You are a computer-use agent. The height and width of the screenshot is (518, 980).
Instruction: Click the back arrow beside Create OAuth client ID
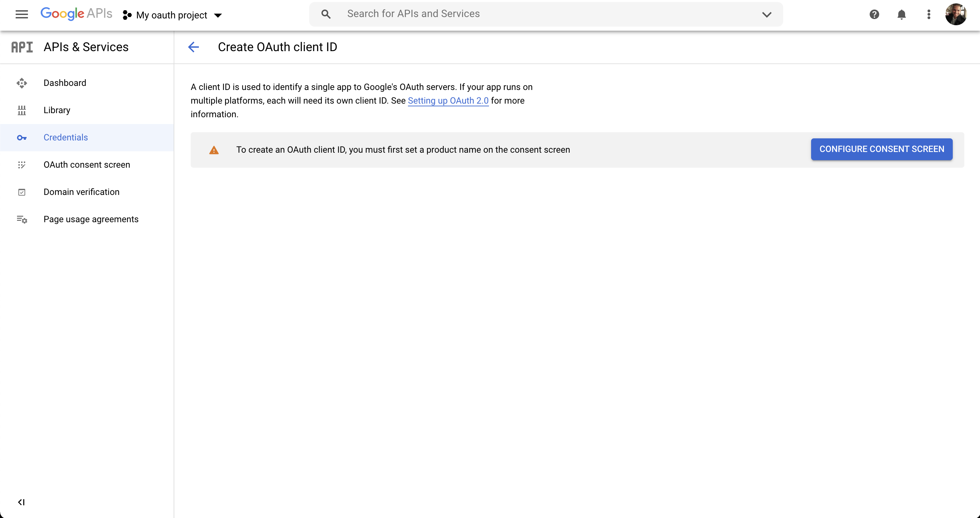point(194,47)
